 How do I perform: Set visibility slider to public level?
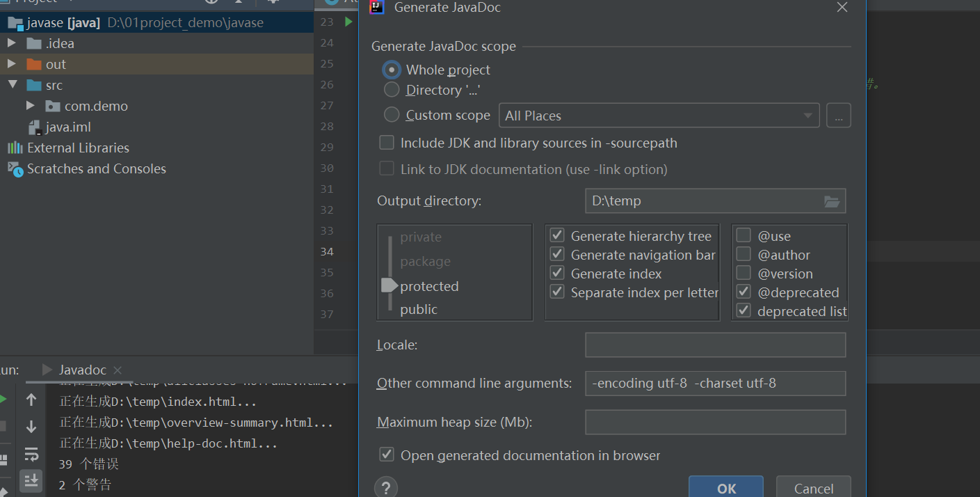point(419,309)
